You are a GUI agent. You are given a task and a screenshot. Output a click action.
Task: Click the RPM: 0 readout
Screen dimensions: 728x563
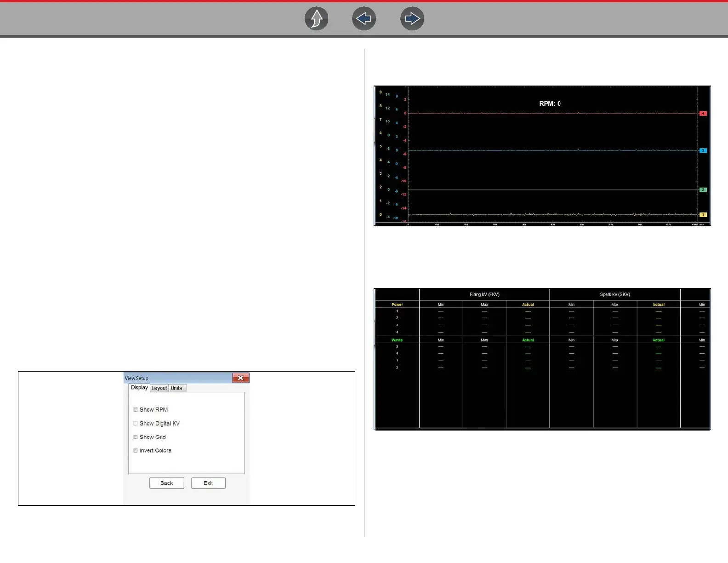(x=550, y=104)
